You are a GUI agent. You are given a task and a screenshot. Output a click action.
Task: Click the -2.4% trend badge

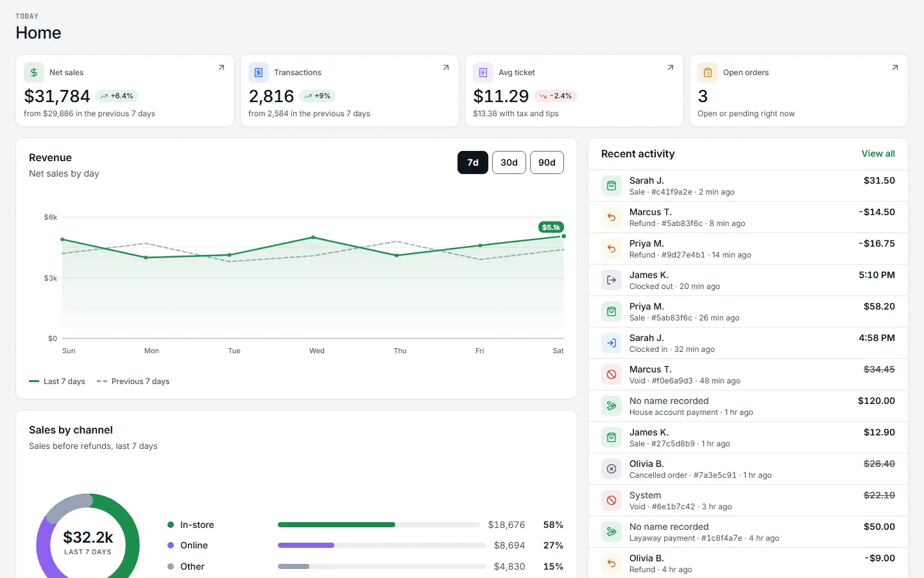pyautogui.click(x=556, y=96)
